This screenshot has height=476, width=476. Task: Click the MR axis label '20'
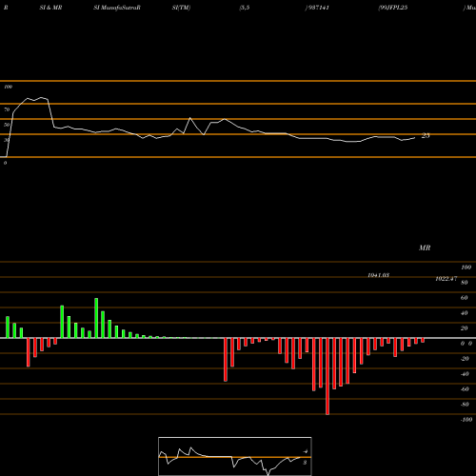click(x=465, y=328)
